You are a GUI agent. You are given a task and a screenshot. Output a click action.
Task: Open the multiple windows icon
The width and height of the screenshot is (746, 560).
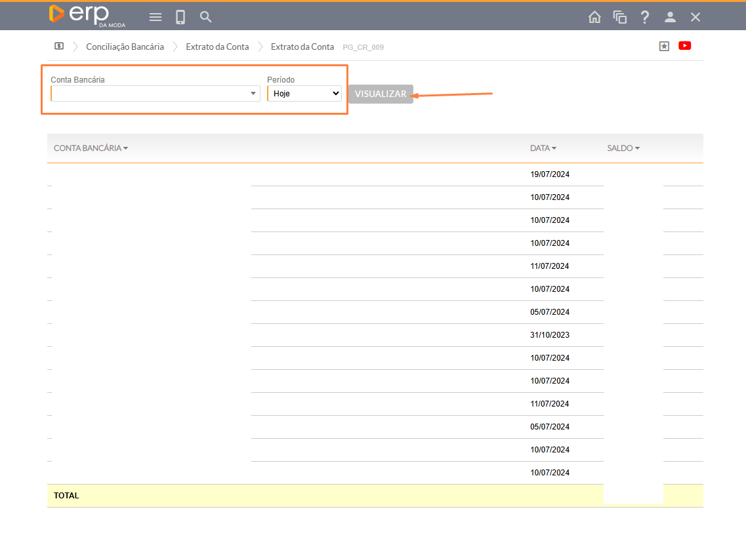click(x=620, y=17)
